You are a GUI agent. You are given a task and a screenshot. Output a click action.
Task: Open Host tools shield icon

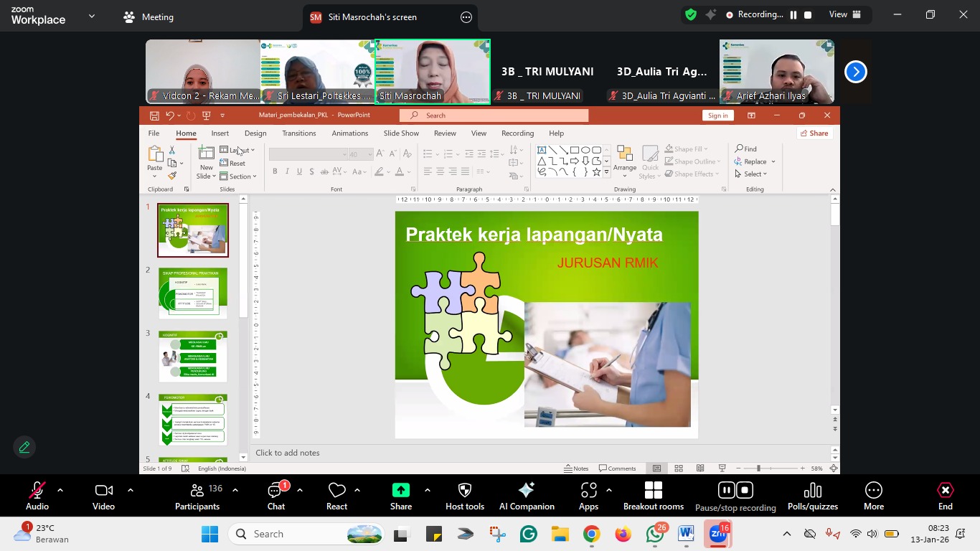point(465,496)
